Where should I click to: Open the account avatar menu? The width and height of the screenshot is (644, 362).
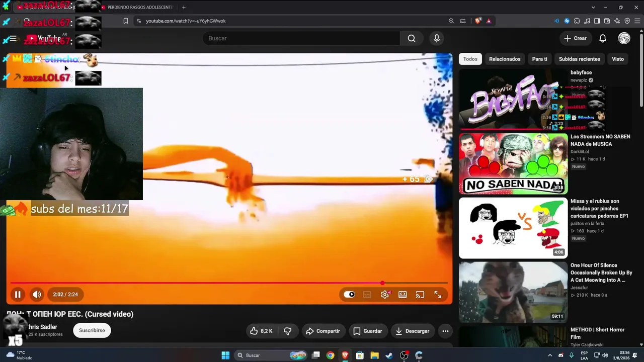pos(624,38)
